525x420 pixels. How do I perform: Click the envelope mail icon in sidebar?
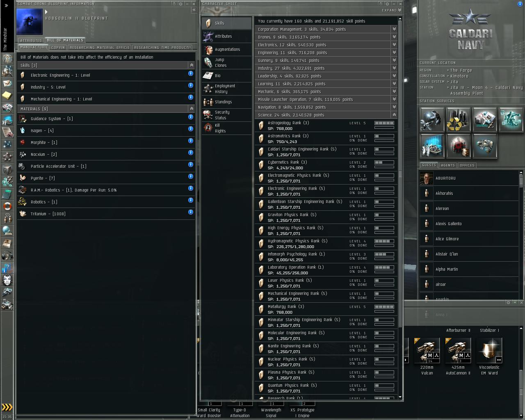[x=7, y=83]
